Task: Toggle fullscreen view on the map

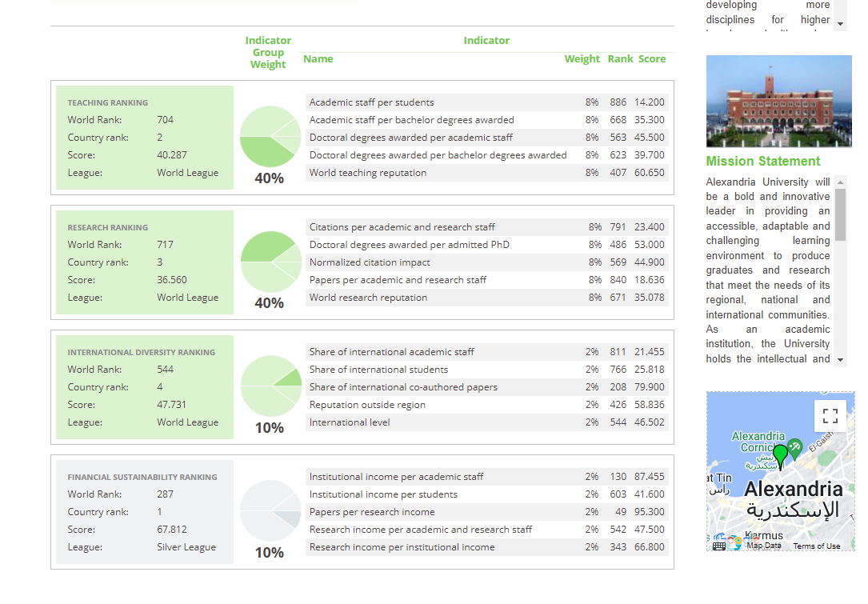Action: (x=830, y=416)
